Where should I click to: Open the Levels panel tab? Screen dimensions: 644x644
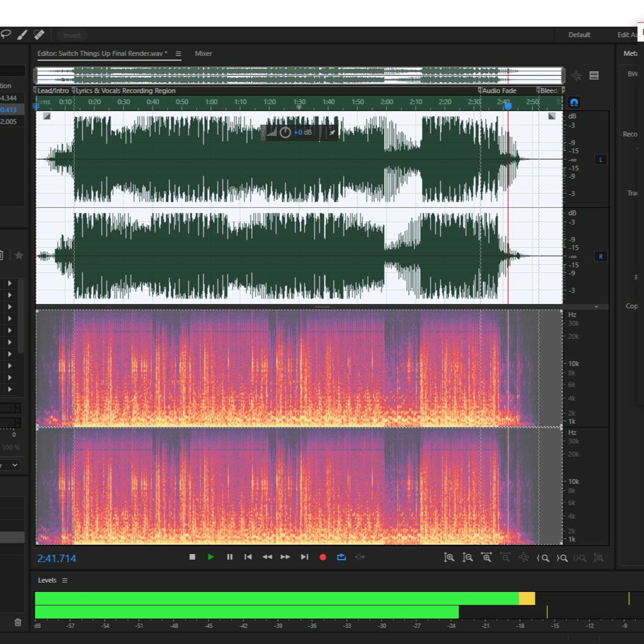click(47, 580)
